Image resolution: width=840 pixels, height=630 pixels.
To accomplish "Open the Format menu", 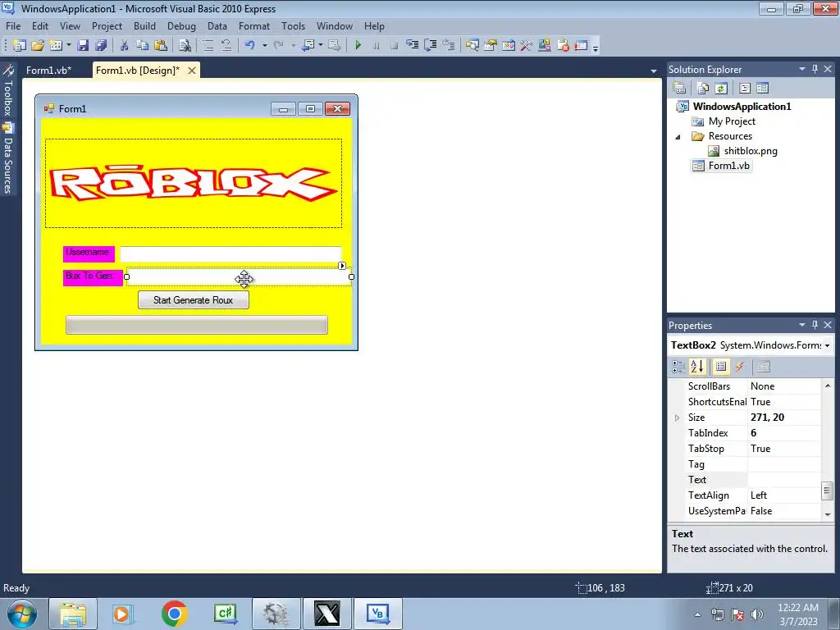I will (x=254, y=25).
